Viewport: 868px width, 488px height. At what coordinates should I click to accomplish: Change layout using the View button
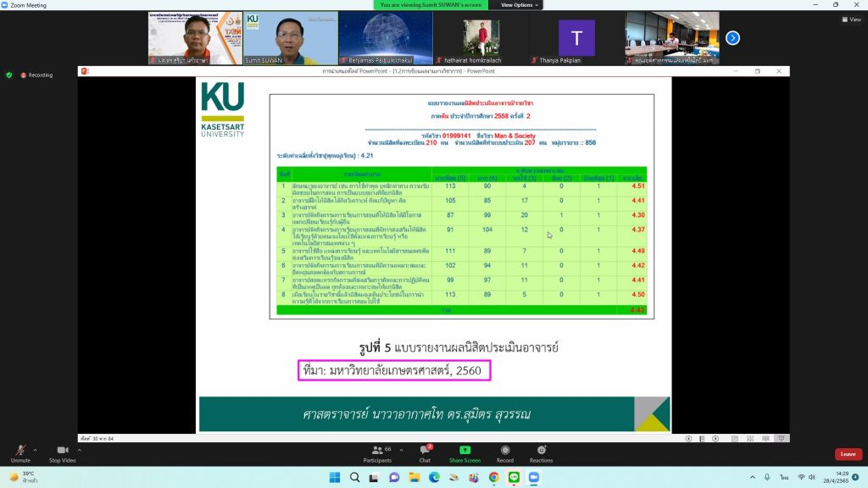click(x=850, y=19)
